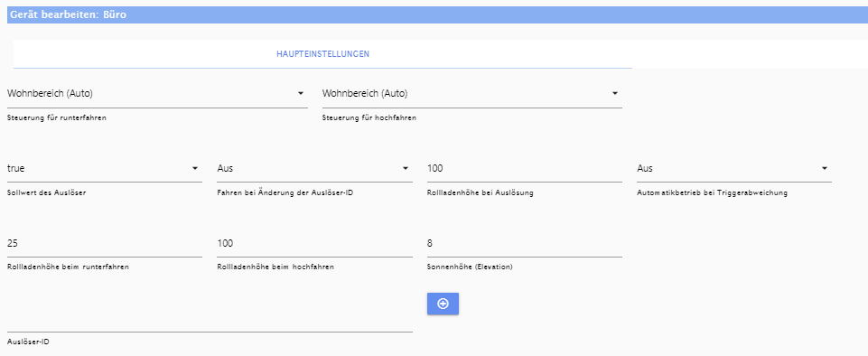Viewport: 868px width, 356px height.
Task: Click the arrow of Sollwert des Auslöser dropdown
Action: pyautogui.click(x=195, y=168)
